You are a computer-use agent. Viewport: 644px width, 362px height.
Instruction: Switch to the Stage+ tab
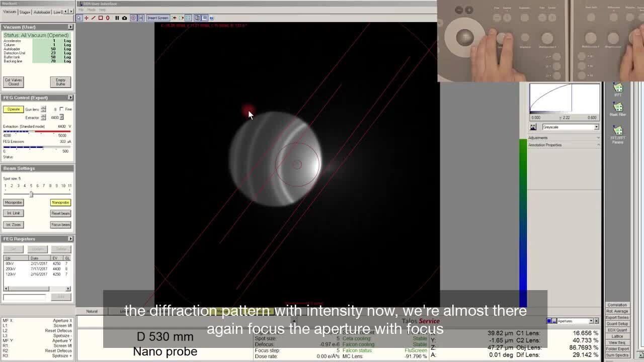25,12
